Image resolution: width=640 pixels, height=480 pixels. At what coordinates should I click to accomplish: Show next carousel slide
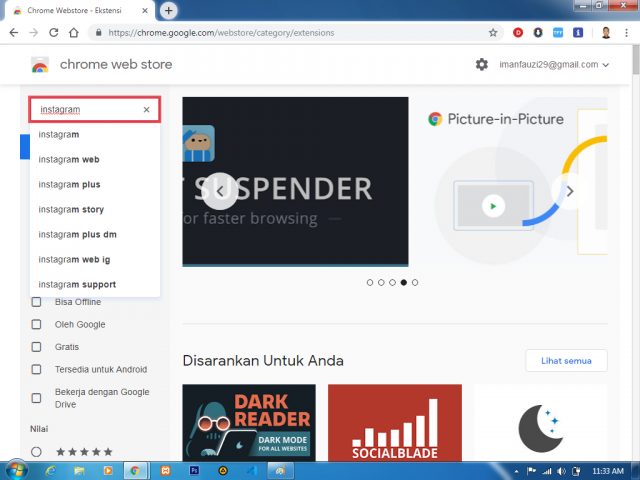(570, 191)
